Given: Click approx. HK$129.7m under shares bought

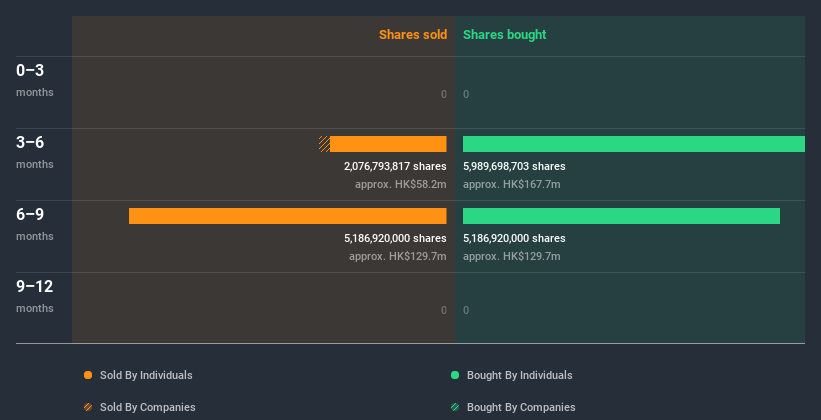Looking at the screenshot, I should coord(512,256).
